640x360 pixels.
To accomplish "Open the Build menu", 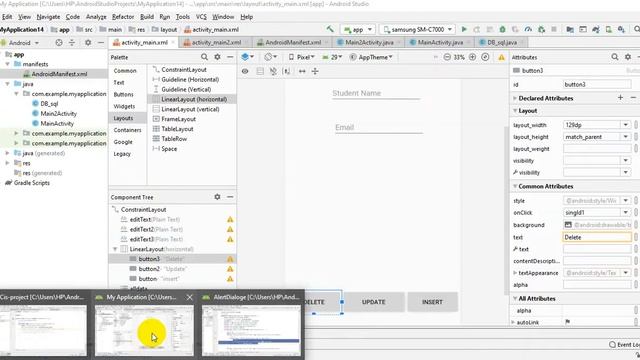I will point(147,17).
